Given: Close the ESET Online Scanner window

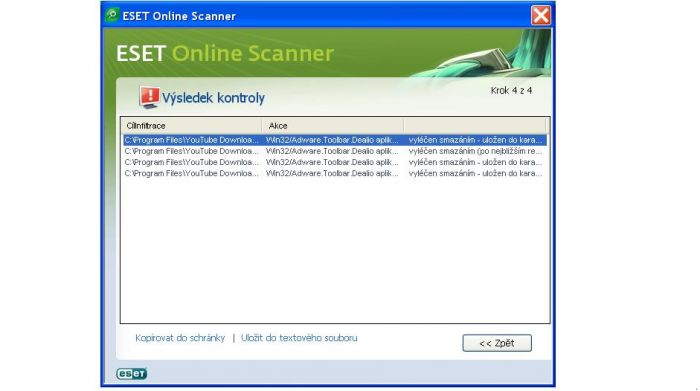Looking at the screenshot, I should (541, 16).
